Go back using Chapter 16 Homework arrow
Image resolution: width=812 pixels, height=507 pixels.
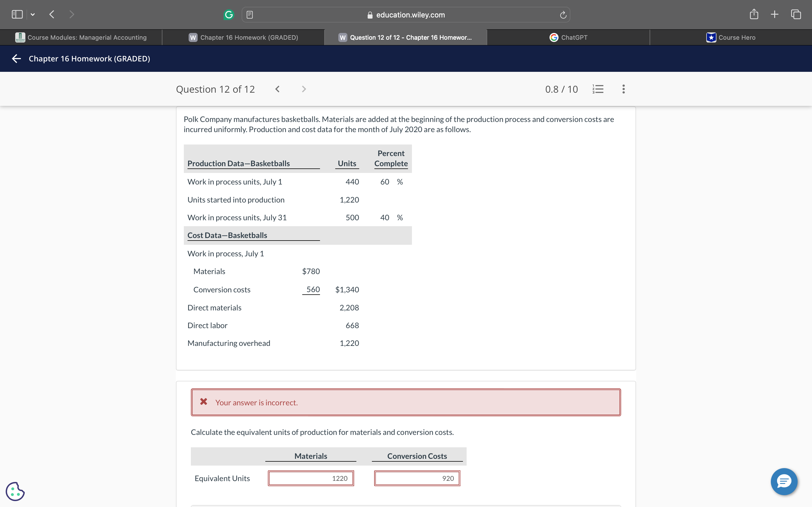pyautogui.click(x=16, y=59)
